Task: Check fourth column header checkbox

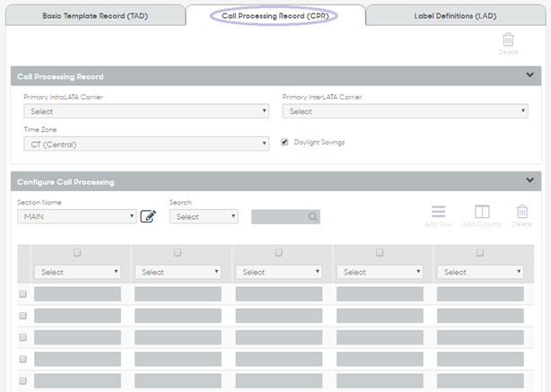Action: 380,253
